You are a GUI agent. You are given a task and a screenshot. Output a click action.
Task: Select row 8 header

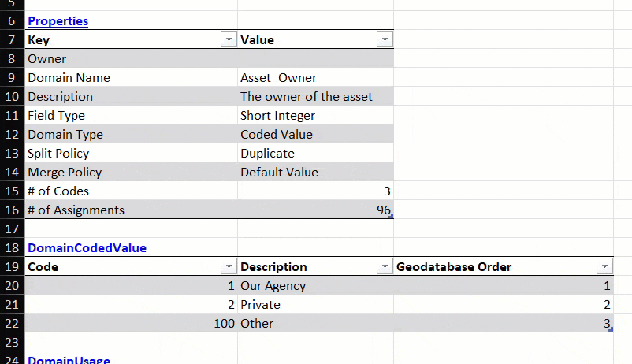coord(12,58)
